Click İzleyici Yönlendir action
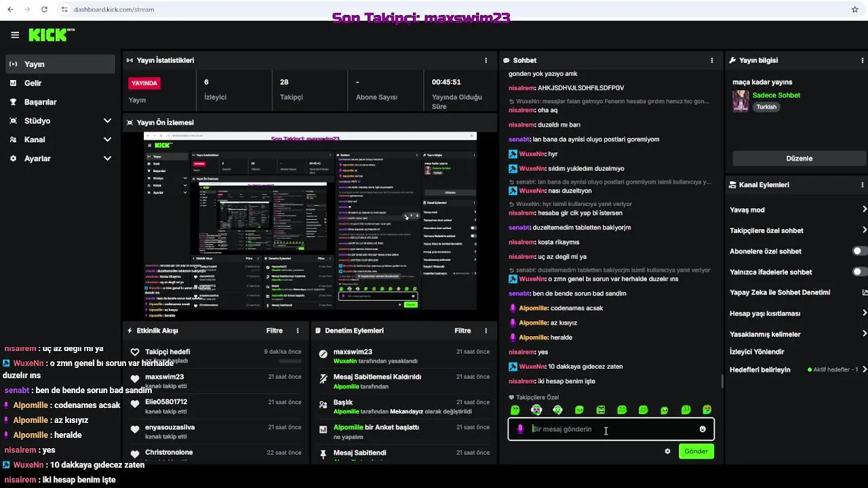Screen dimensions: 868x488 [757, 352]
